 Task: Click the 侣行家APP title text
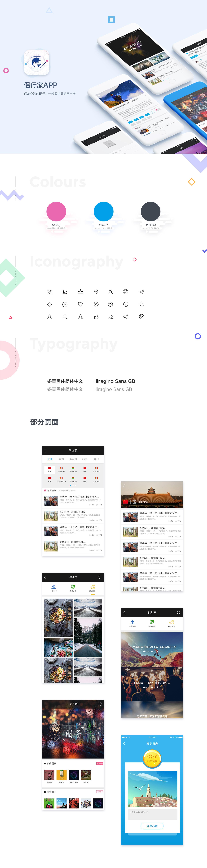tap(41, 85)
